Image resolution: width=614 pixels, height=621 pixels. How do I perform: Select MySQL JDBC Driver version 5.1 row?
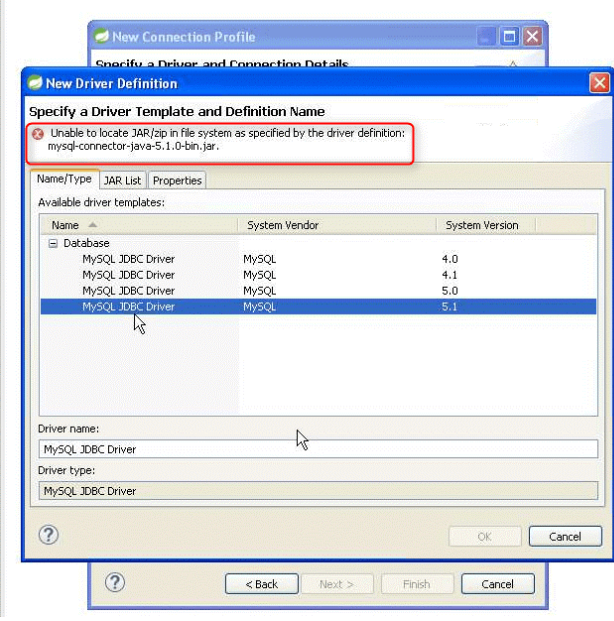tap(318, 307)
